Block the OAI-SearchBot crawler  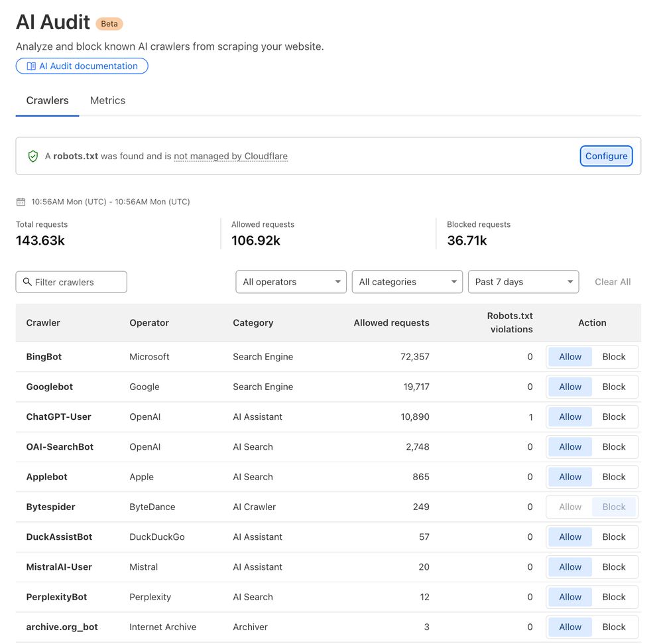click(613, 447)
